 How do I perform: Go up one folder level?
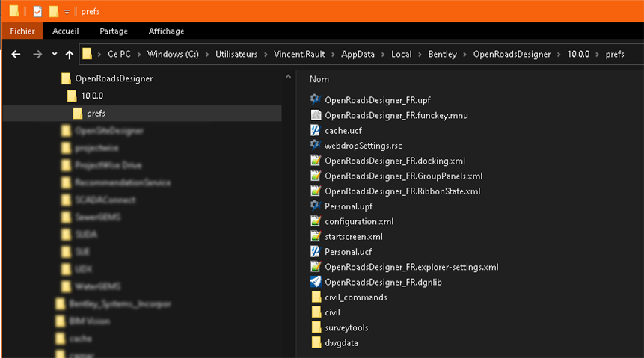tap(70, 55)
